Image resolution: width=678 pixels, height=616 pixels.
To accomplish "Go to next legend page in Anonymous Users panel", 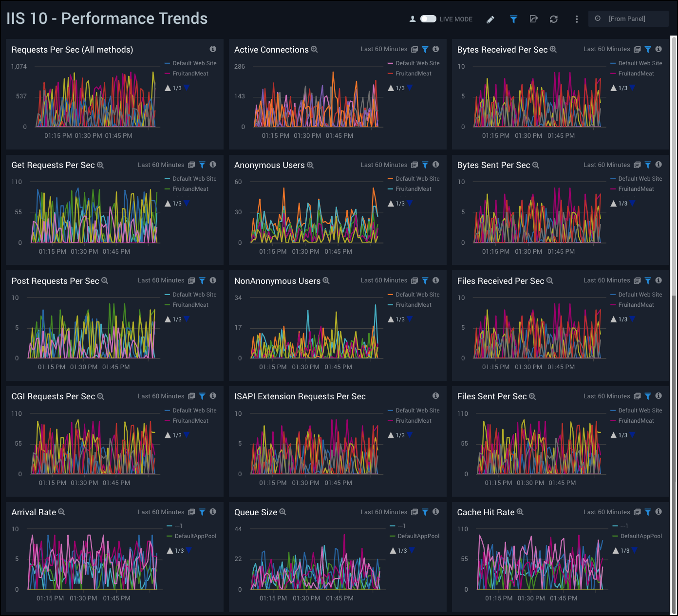I will (410, 203).
